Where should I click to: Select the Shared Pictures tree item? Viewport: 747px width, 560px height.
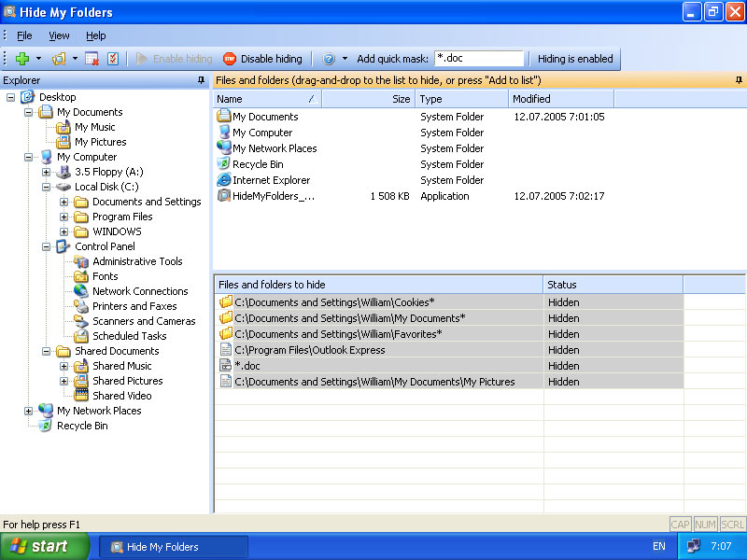(x=128, y=381)
